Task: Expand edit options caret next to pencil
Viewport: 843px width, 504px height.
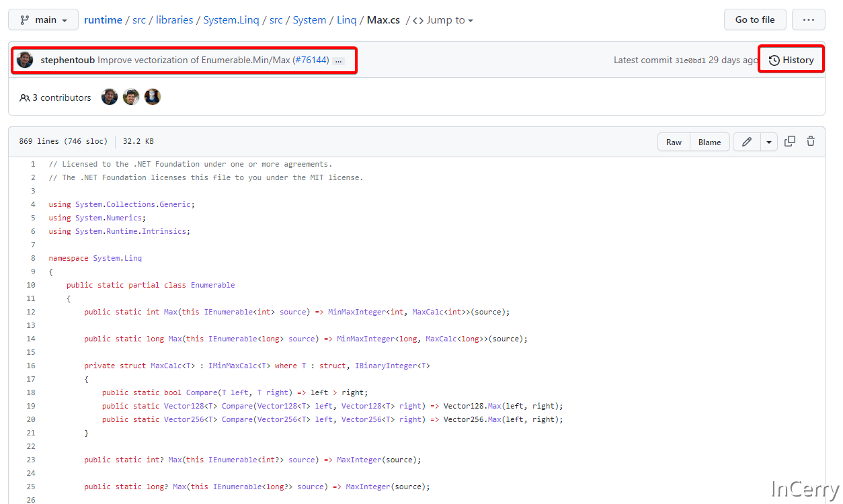Action: 769,142
